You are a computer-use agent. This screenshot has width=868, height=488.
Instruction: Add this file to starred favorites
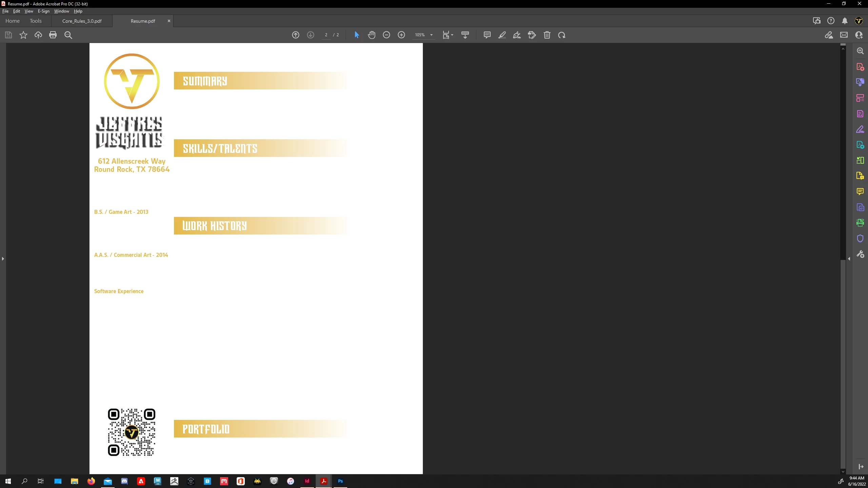point(23,35)
